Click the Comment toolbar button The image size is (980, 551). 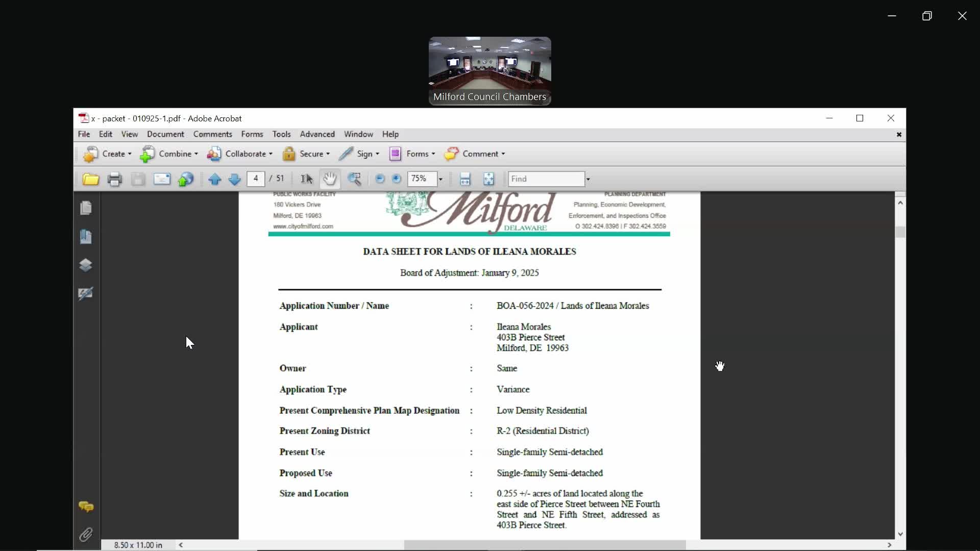point(475,154)
